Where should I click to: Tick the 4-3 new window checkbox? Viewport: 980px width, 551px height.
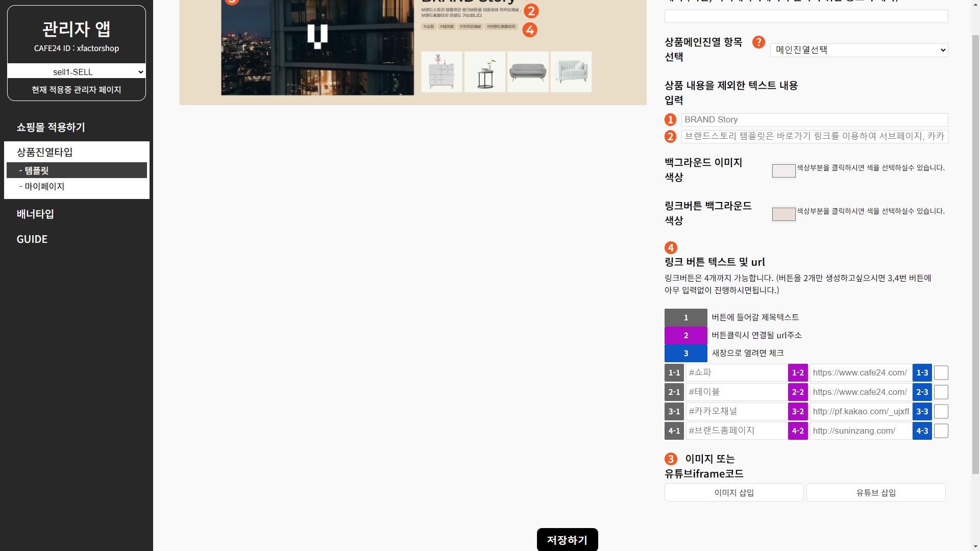(941, 431)
